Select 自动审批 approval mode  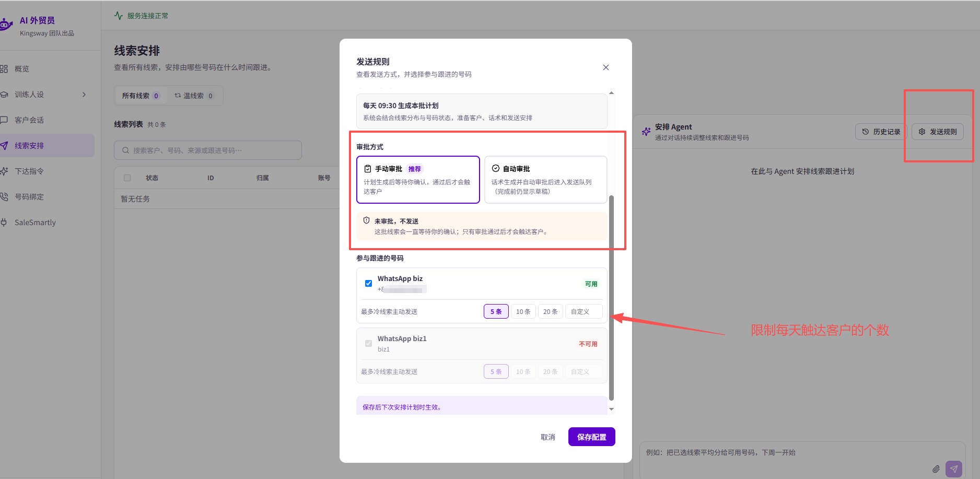pyautogui.click(x=546, y=180)
